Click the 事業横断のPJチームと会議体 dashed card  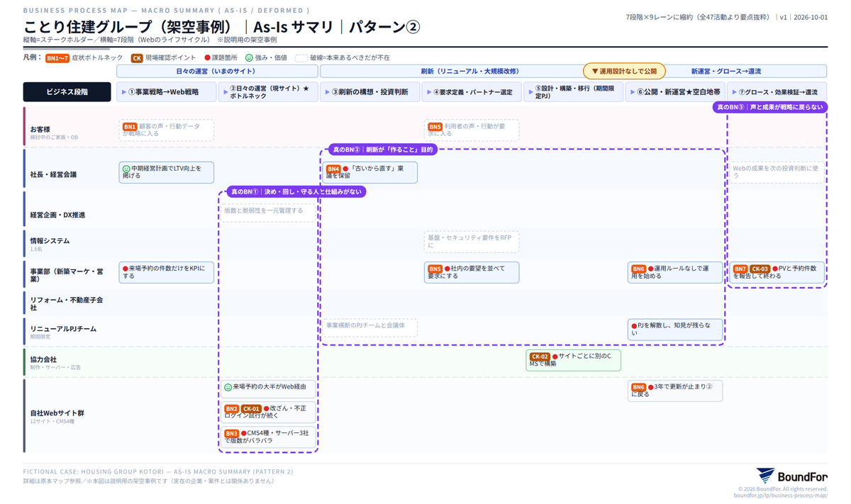(x=370, y=327)
